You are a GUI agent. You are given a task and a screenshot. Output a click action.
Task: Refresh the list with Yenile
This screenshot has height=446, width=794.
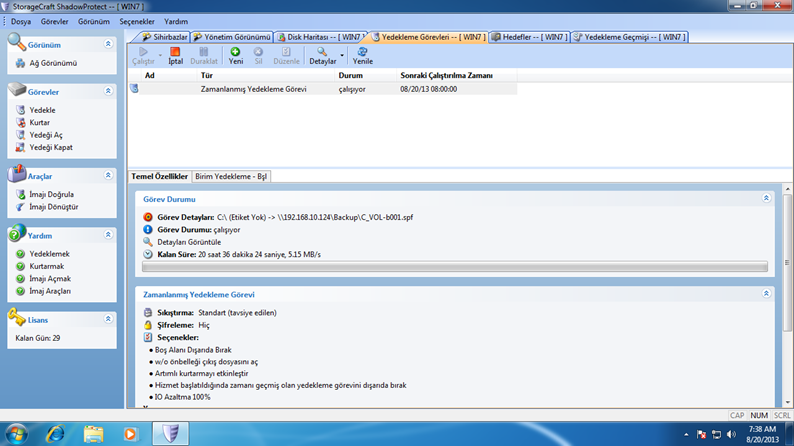[363, 56]
